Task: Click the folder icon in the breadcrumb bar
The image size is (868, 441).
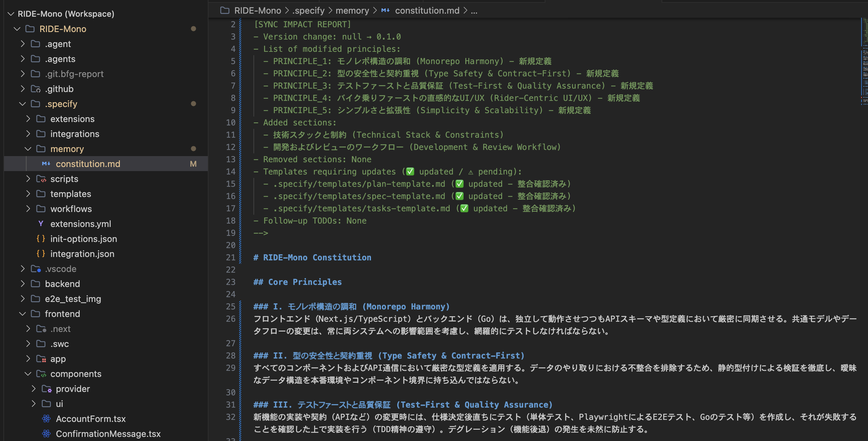Action: coord(225,11)
